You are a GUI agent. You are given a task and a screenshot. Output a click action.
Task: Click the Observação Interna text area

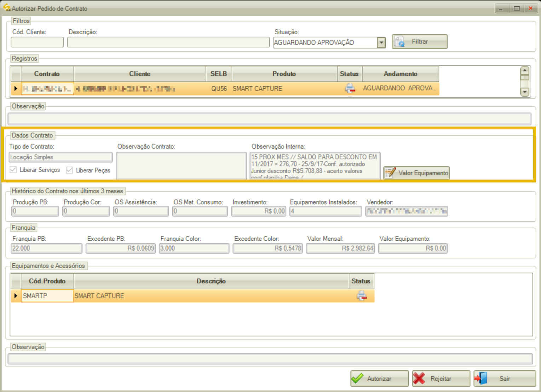click(315, 165)
